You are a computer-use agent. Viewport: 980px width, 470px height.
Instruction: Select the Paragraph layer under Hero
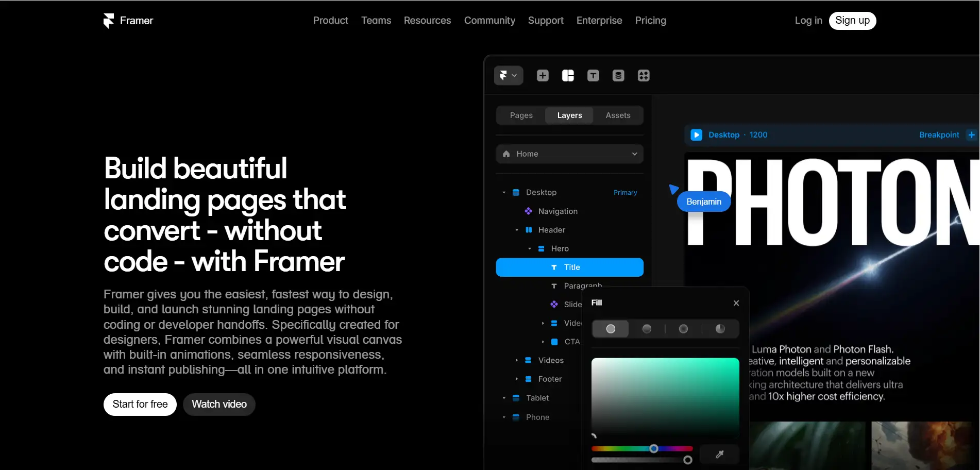pos(583,286)
